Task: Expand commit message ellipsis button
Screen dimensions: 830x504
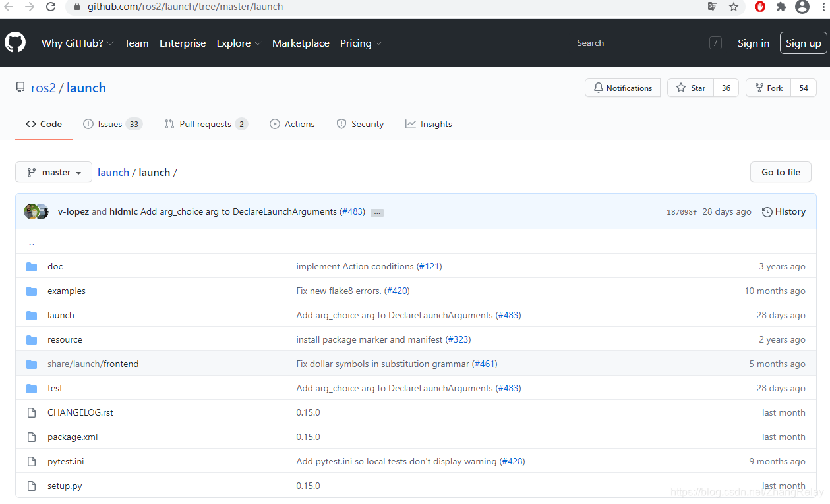Action: [x=377, y=212]
